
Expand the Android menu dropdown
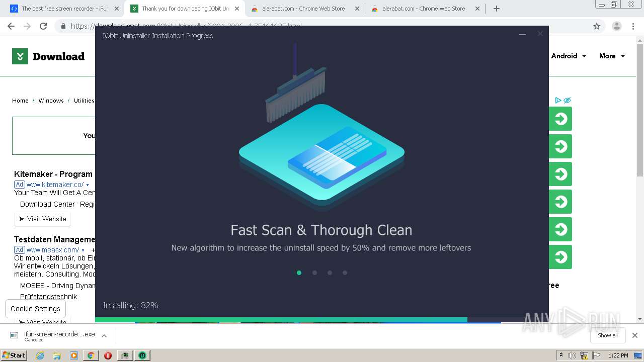click(x=569, y=56)
